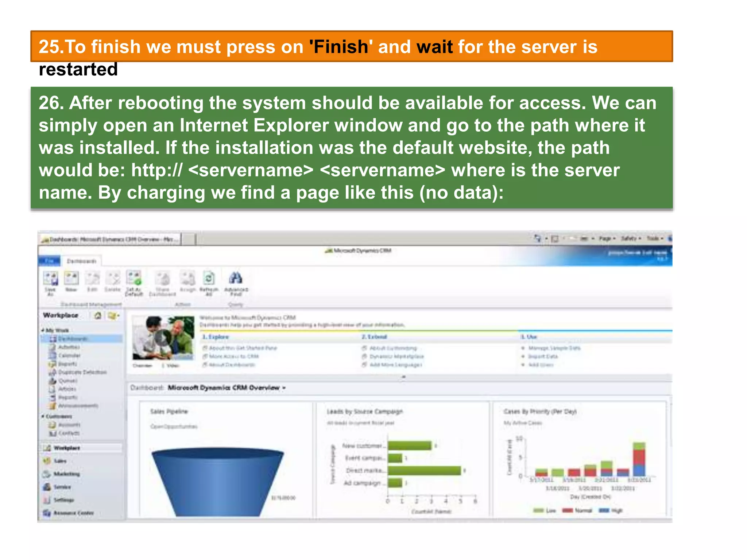Click the New customer bar in Leads chart
Viewport: 747px width, 560px height.
[x=410, y=446]
